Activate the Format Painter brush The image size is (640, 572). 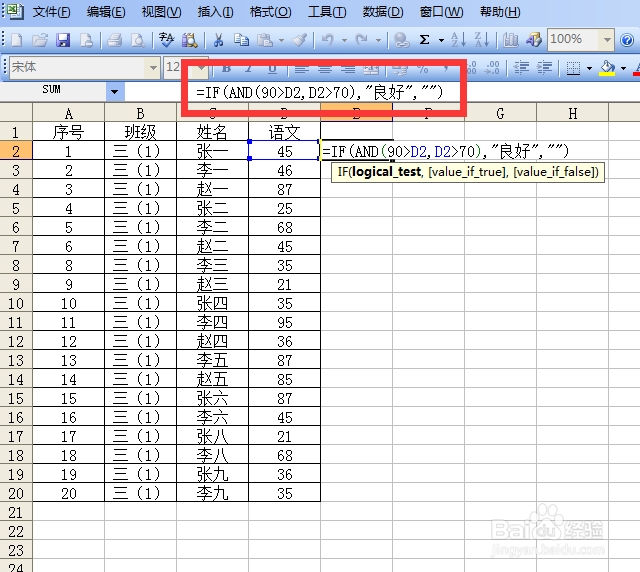(300, 40)
